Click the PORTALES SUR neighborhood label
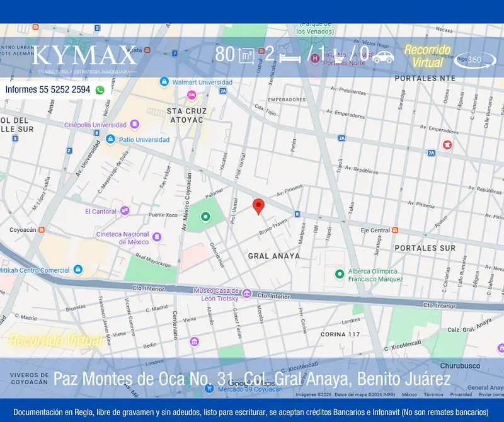 tap(425, 248)
